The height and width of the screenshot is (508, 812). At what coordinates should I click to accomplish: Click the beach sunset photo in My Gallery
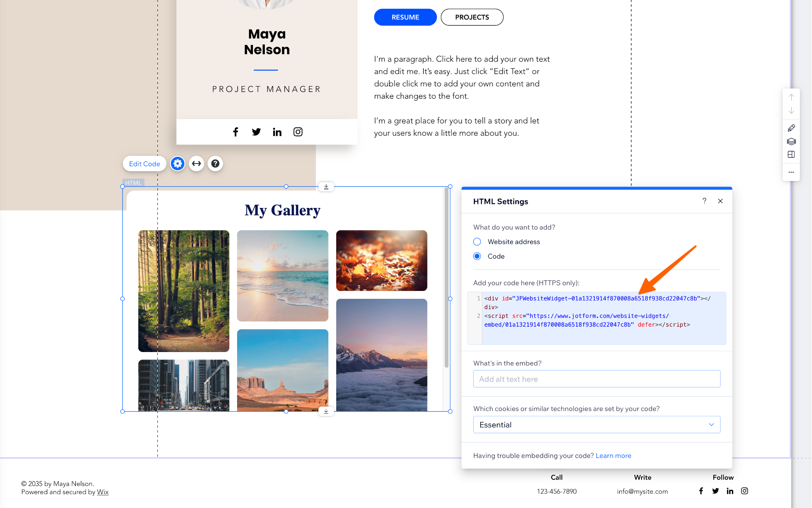pyautogui.click(x=283, y=276)
